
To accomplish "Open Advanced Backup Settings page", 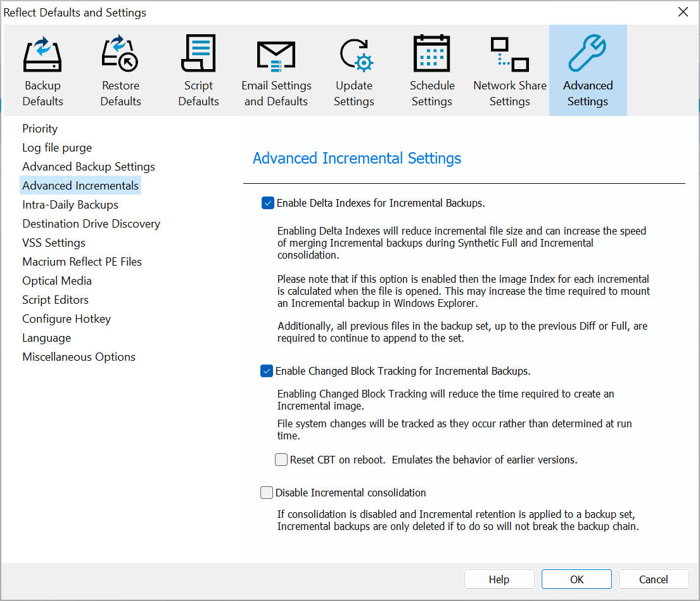I will click(89, 167).
